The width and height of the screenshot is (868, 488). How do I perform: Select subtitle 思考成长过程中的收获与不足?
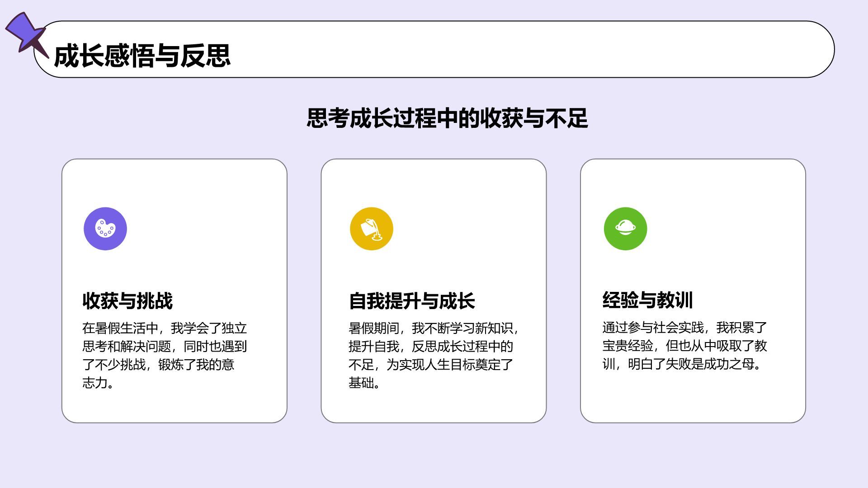(447, 118)
